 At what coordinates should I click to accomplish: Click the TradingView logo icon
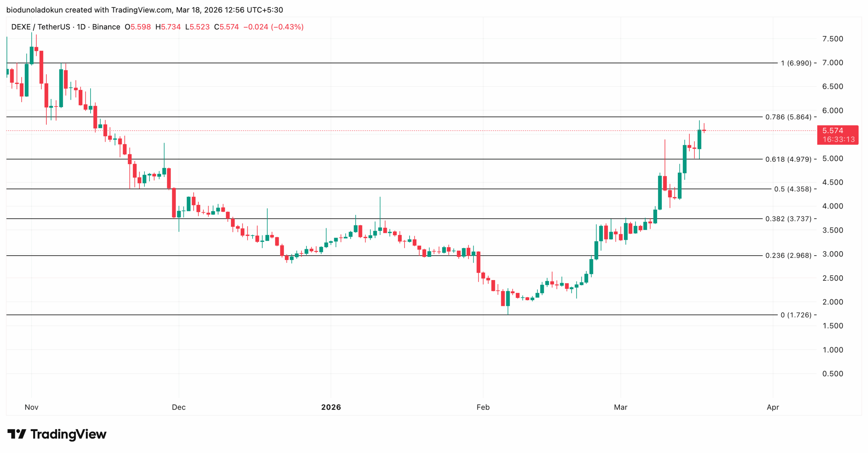17,434
